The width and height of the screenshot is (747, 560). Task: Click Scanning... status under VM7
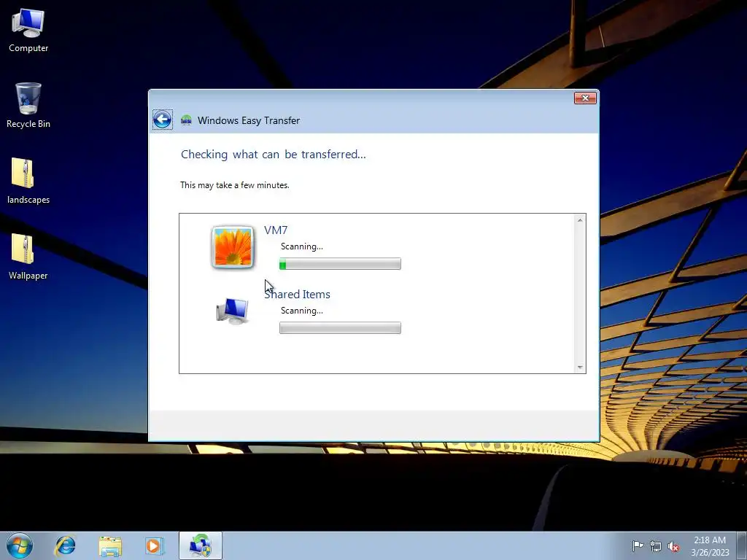(x=301, y=246)
